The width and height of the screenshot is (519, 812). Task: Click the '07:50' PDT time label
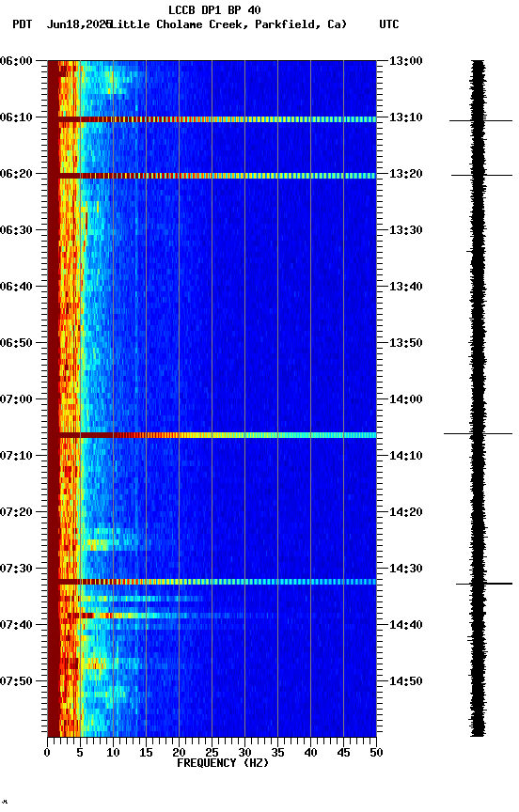[16, 681]
